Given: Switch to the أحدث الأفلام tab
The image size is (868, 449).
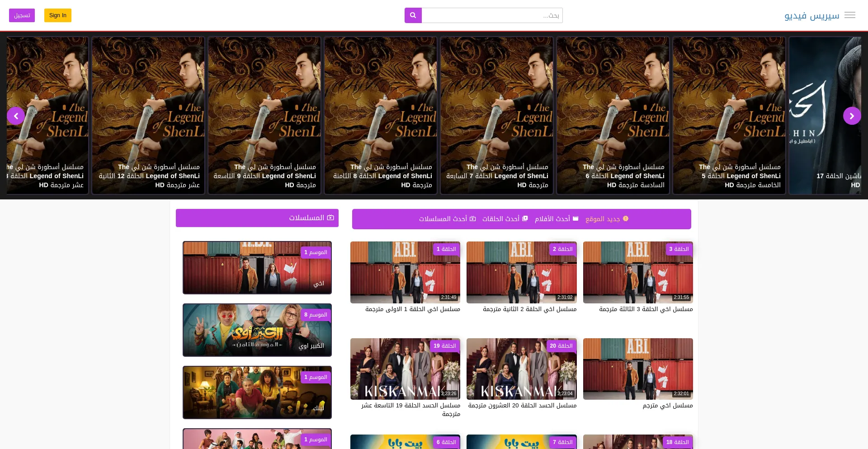Looking at the screenshot, I should pos(557,219).
